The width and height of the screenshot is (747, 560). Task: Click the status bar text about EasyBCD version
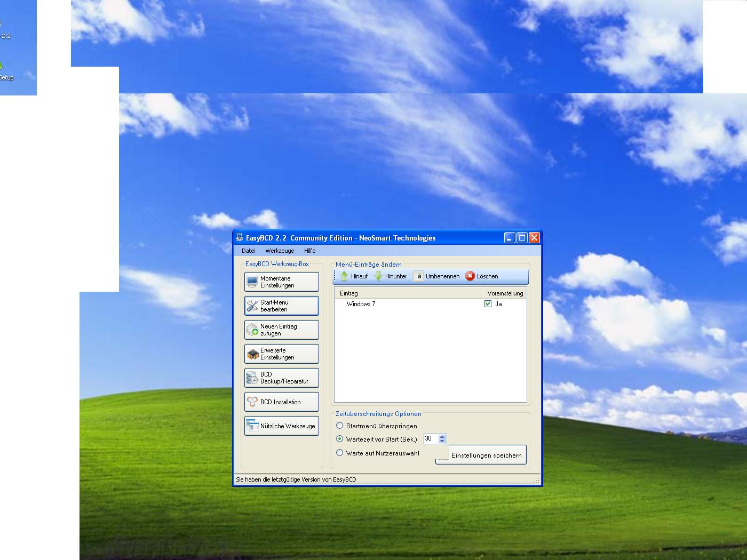[x=296, y=479]
